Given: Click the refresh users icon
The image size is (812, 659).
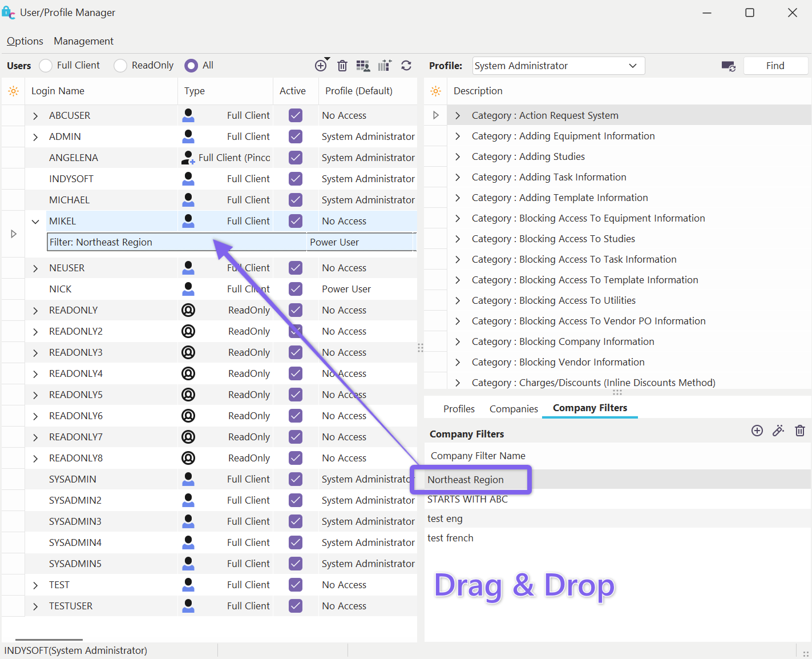Looking at the screenshot, I should click(406, 66).
